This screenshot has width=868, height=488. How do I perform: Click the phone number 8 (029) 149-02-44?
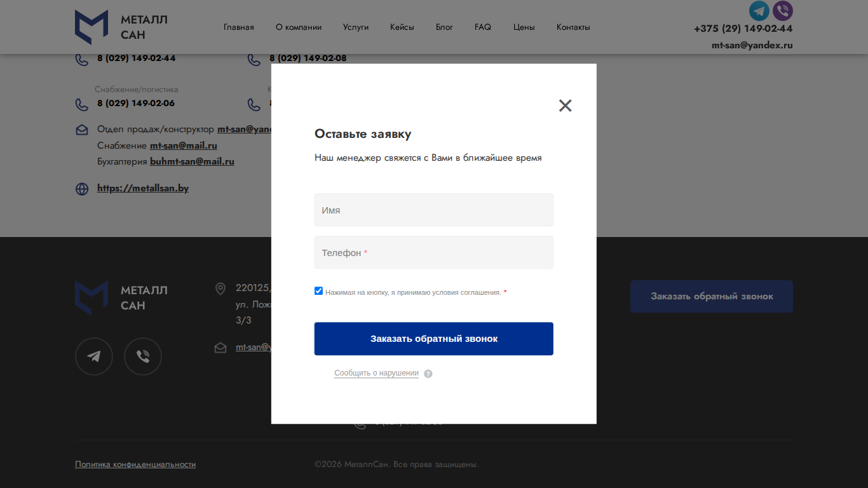pos(137,58)
